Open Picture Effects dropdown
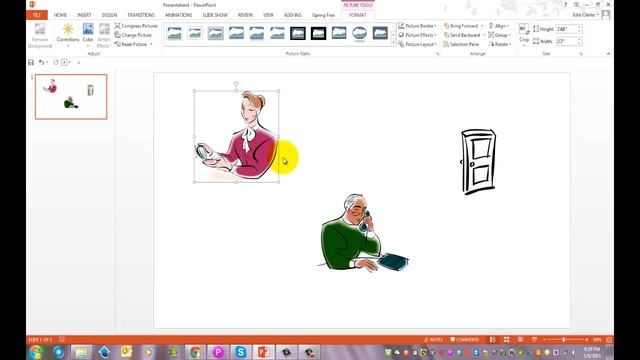Image resolution: width=640 pixels, height=360 pixels. [x=417, y=35]
